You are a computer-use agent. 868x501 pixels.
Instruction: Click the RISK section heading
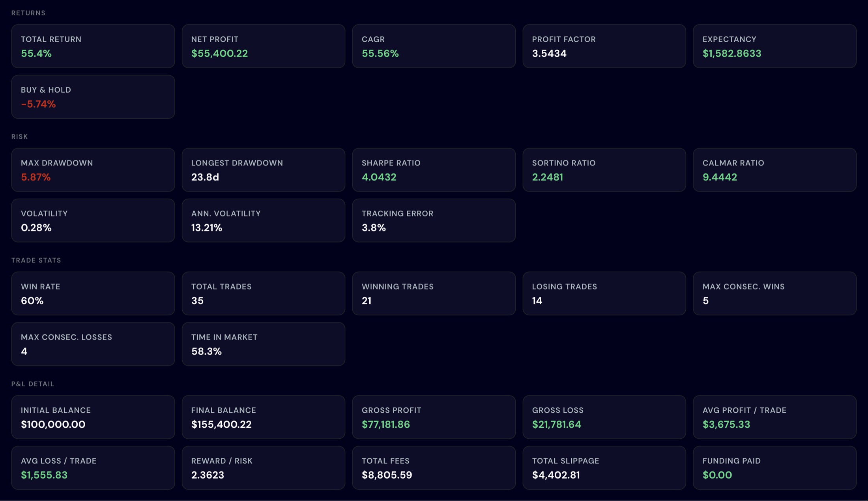pos(20,137)
